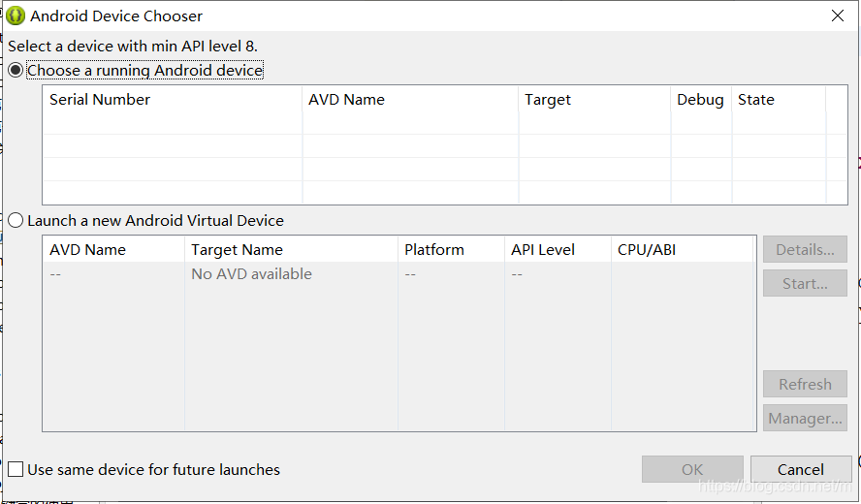The width and height of the screenshot is (861, 504).
Task: Click the Details... button
Action: click(x=805, y=250)
